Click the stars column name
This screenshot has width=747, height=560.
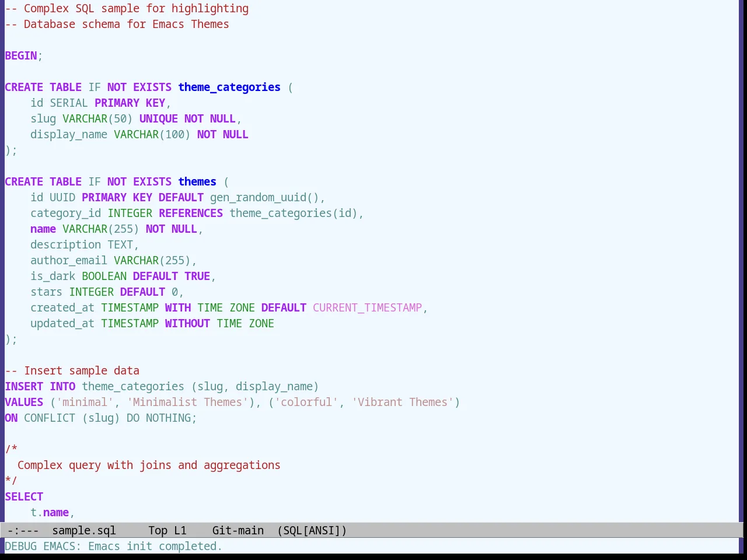click(47, 292)
